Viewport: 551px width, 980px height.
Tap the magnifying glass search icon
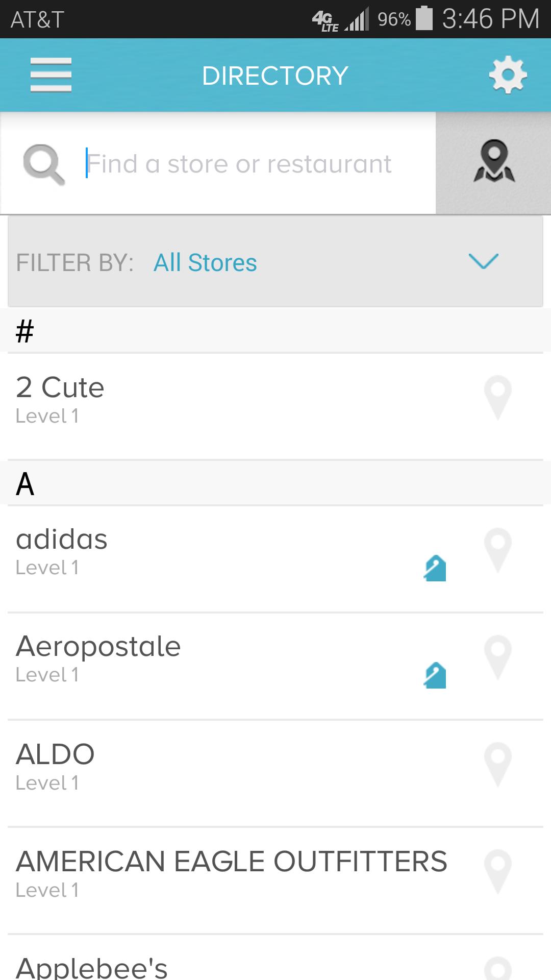coord(44,164)
